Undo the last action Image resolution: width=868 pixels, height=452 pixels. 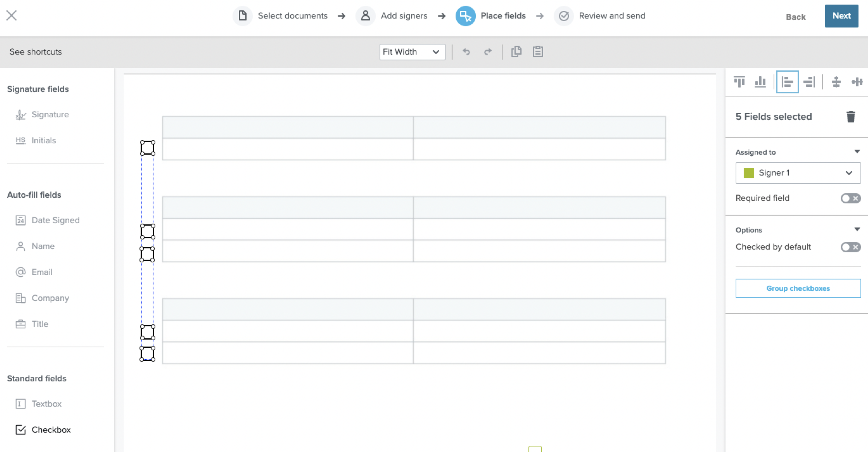click(x=466, y=52)
